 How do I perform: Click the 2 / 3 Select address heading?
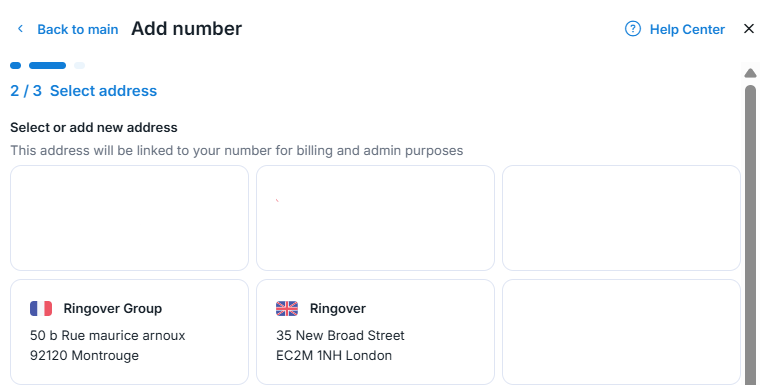[84, 91]
